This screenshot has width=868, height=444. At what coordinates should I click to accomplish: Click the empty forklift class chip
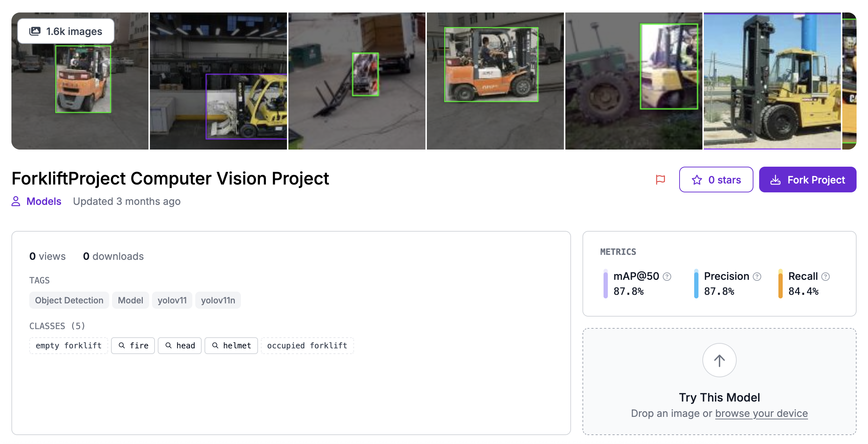pos(69,345)
